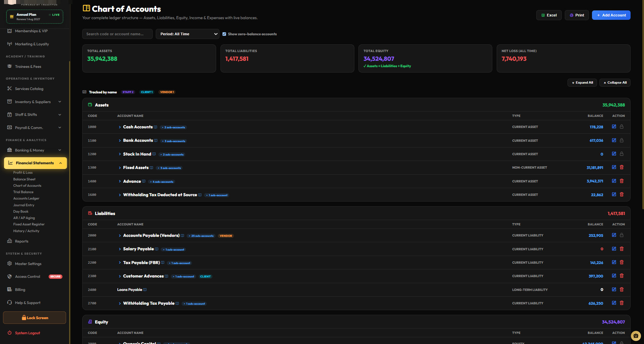Click ledger icon next to Loans Payable
The height and width of the screenshot is (344, 644).
click(145, 290)
